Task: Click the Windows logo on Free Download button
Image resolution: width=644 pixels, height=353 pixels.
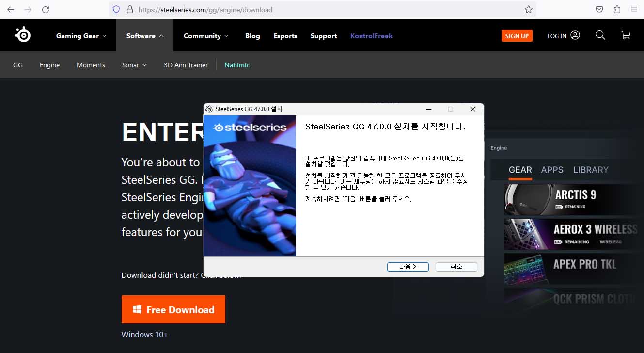Action: (x=137, y=309)
